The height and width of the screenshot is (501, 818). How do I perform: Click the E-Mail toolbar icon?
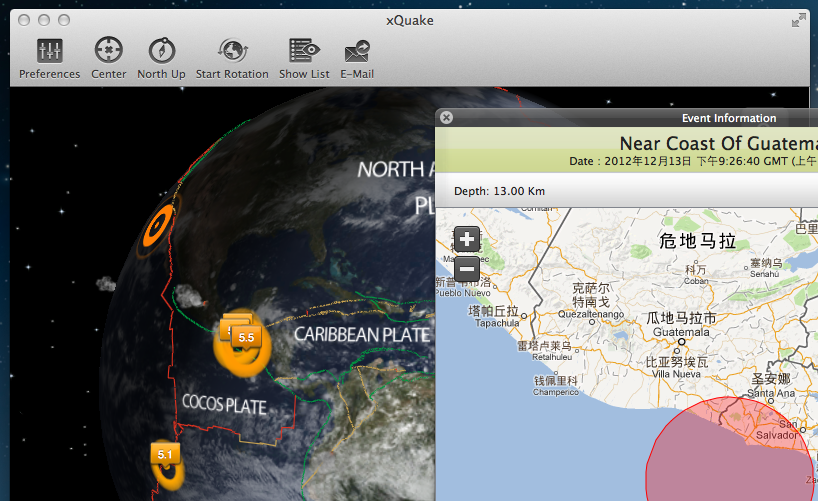[357, 52]
